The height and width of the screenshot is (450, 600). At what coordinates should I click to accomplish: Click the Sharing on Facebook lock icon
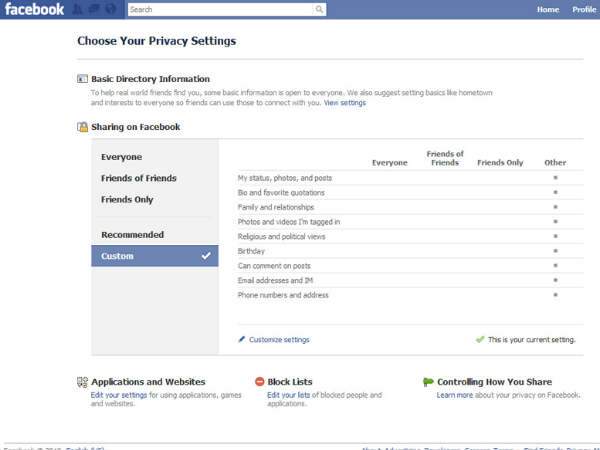pos(83,127)
